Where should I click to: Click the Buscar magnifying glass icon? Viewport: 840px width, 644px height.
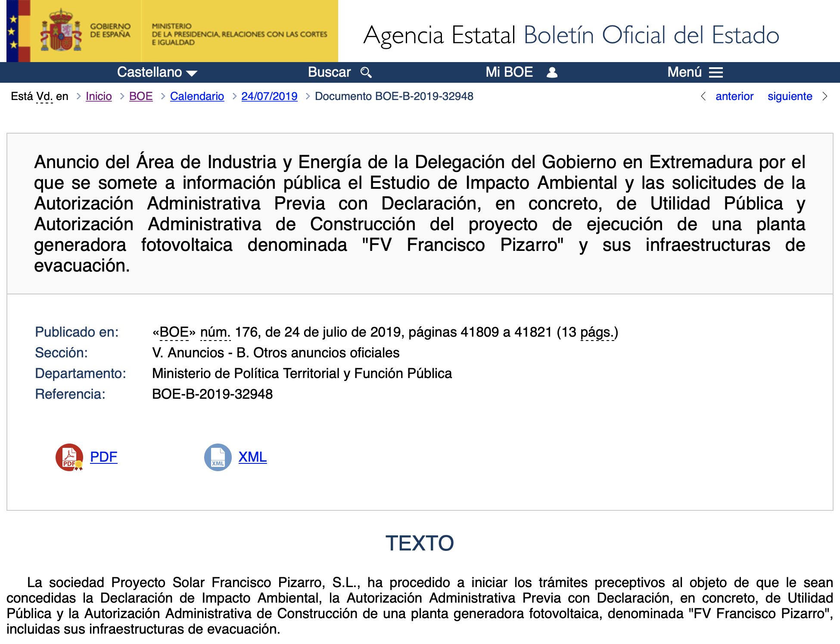coord(366,72)
